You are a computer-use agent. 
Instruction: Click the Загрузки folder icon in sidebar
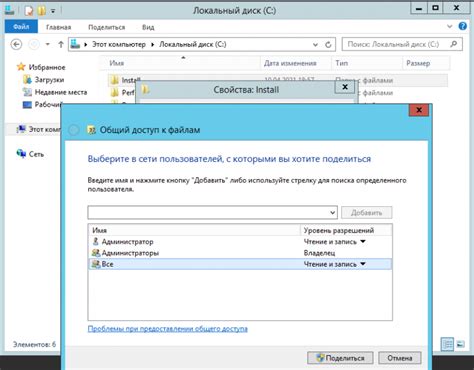coord(27,79)
